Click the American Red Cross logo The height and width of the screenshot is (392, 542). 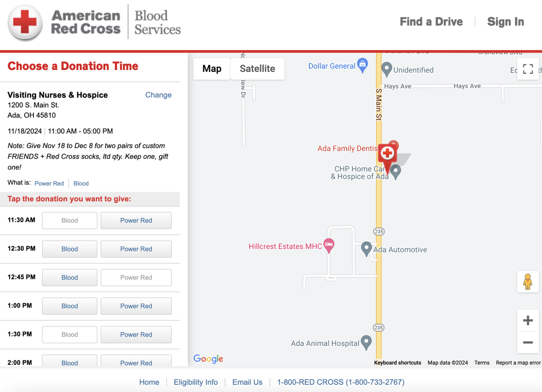click(95, 22)
